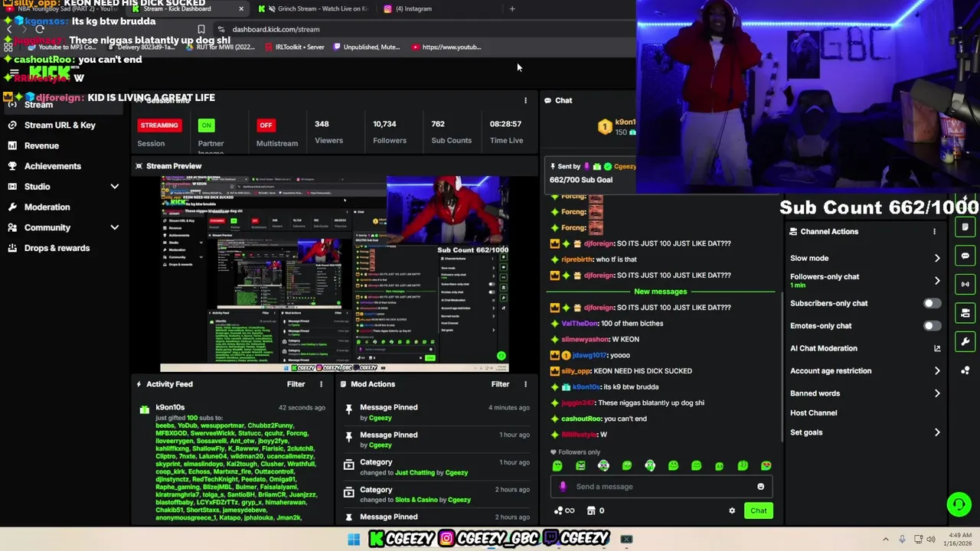
Task: Click Host Channel action
Action: [x=813, y=412]
